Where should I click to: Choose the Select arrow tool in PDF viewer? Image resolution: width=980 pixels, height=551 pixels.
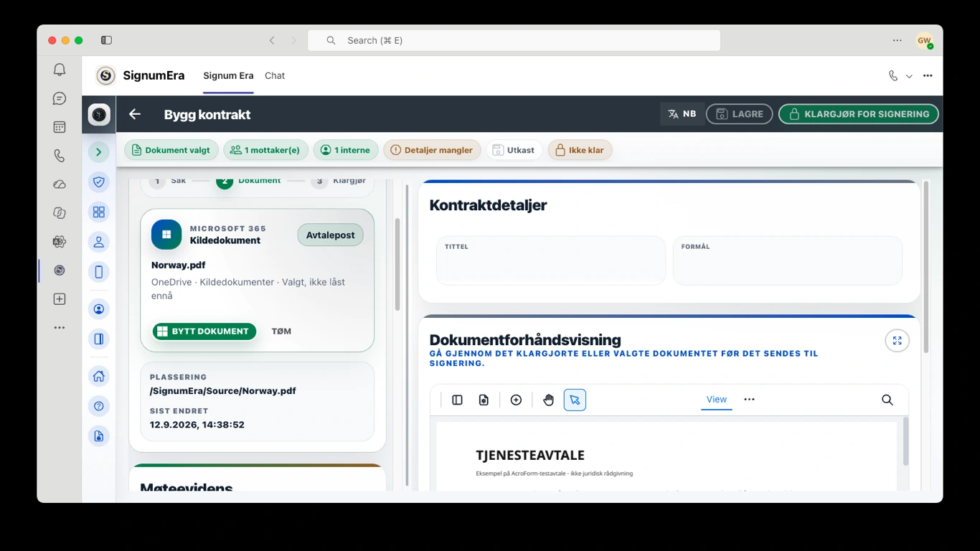tap(575, 400)
